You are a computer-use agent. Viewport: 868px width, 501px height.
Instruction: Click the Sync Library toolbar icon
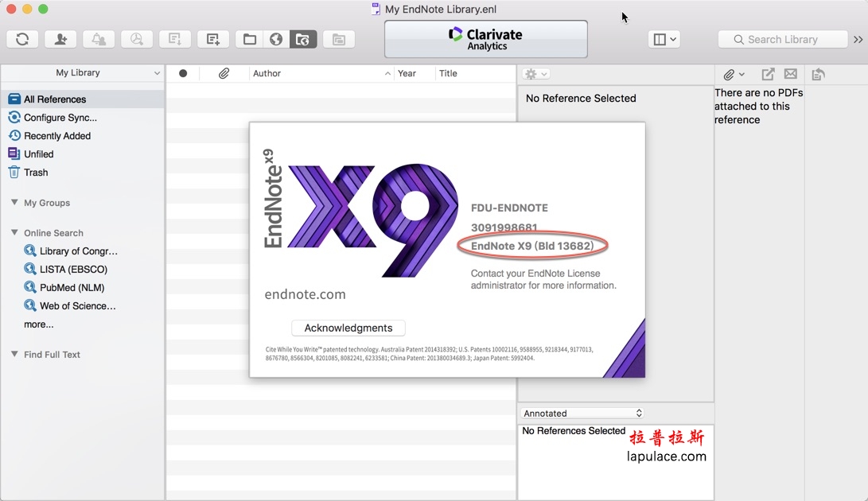(23, 39)
